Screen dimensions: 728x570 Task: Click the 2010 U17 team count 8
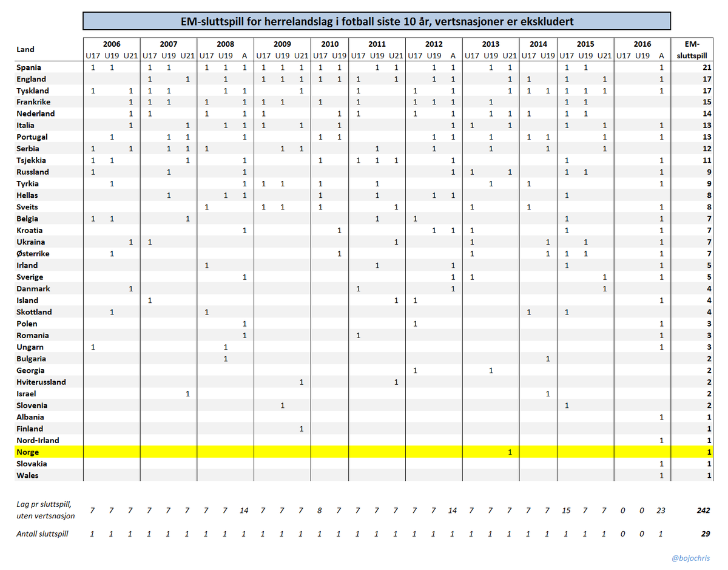pyautogui.click(x=320, y=511)
